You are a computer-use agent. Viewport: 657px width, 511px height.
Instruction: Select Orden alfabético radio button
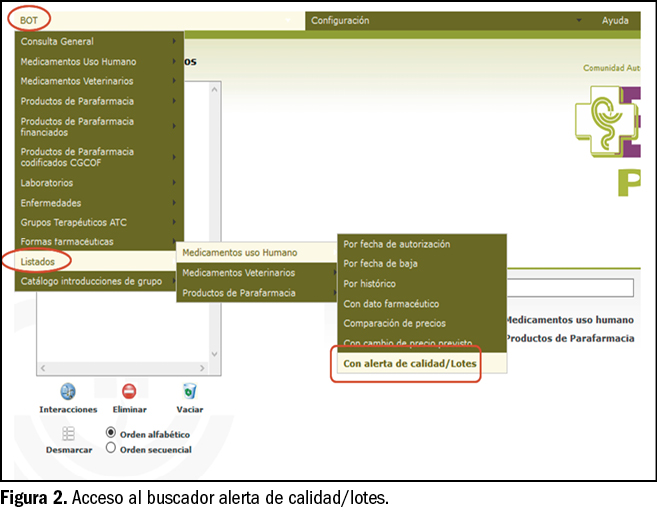[111, 433]
